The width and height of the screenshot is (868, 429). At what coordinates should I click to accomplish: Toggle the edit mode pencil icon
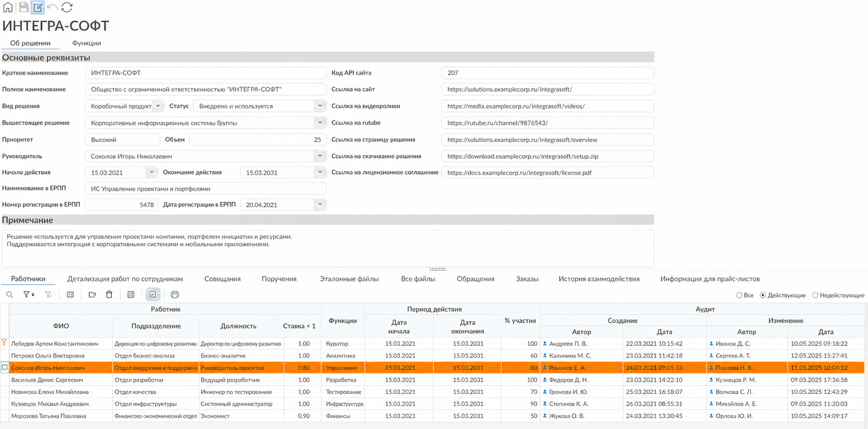tap(38, 7)
